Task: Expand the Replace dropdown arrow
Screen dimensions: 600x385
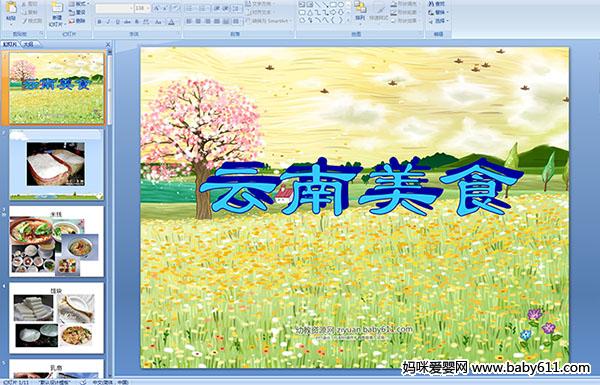Action: 447,12
